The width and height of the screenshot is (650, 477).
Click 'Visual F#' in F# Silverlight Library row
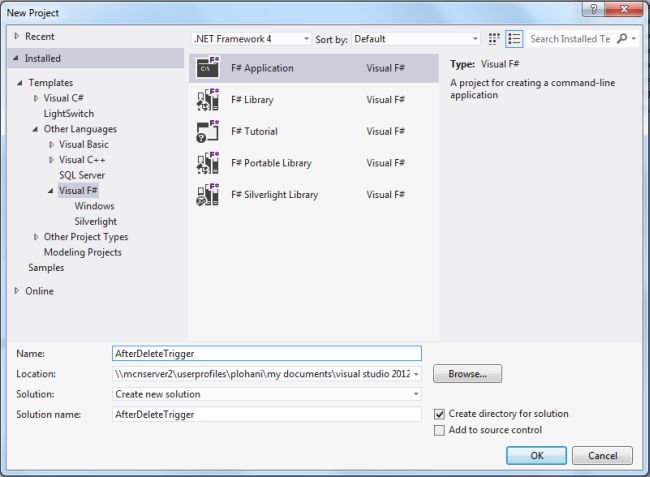(385, 195)
